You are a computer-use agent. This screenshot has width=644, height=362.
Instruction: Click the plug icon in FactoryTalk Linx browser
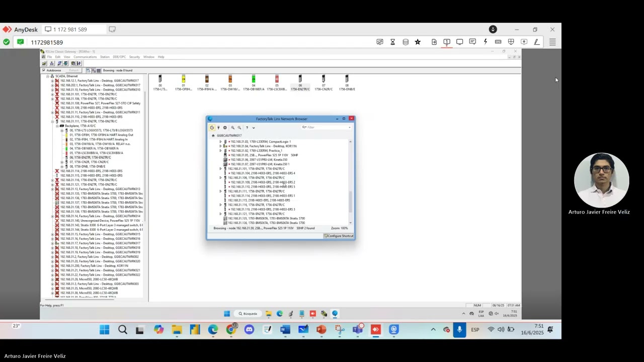[x=218, y=128]
